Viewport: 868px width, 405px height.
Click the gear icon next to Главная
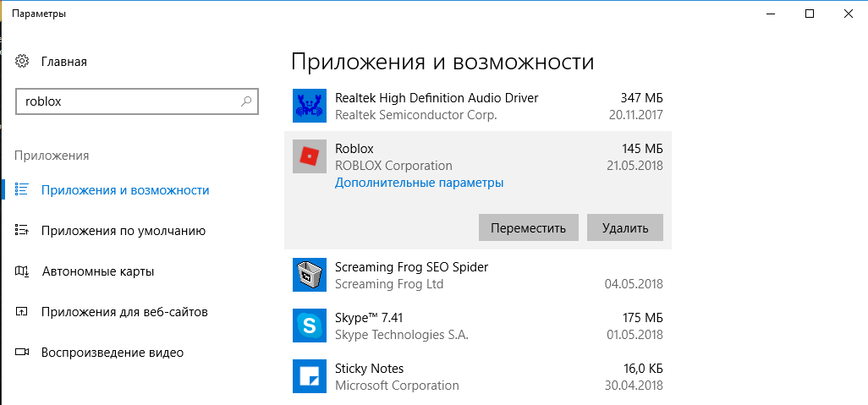(x=23, y=62)
